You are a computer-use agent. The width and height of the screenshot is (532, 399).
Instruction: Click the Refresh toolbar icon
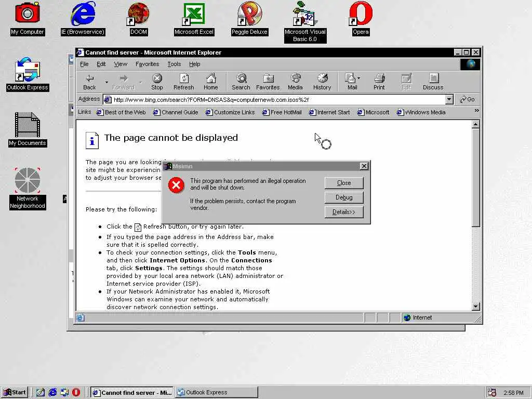click(x=183, y=82)
